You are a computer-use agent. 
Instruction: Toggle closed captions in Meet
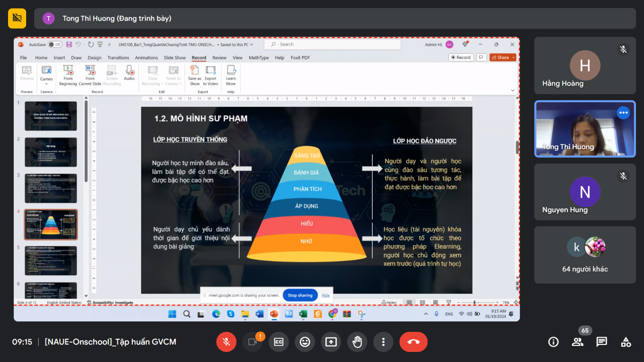(279, 342)
